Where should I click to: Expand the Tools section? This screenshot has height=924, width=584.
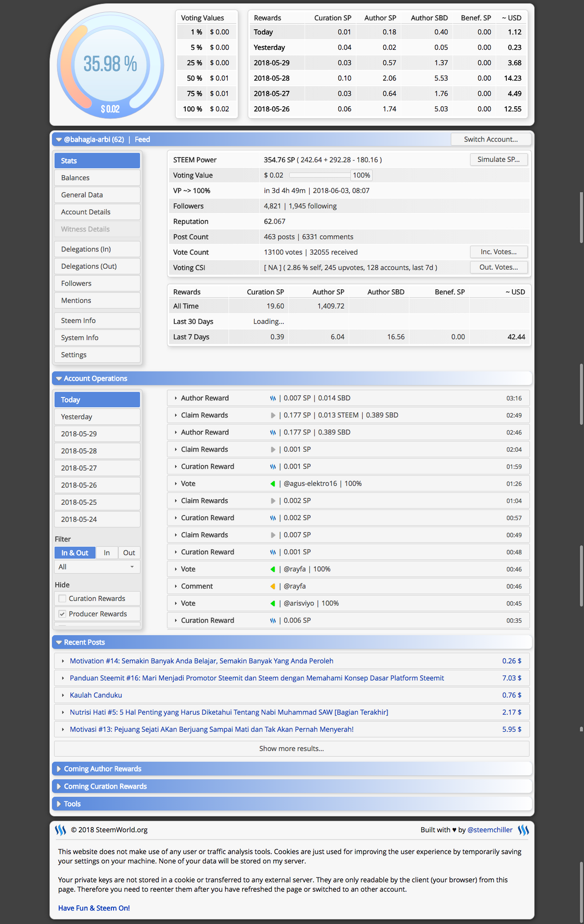coord(58,804)
